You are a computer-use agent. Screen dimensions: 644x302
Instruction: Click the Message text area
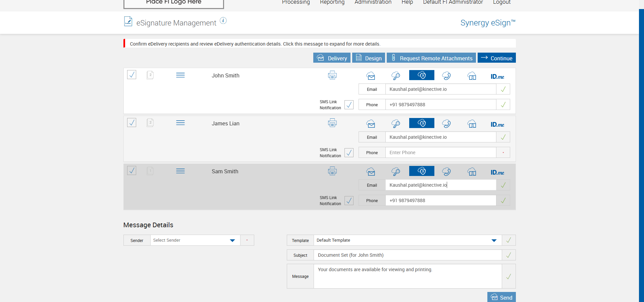click(x=408, y=276)
